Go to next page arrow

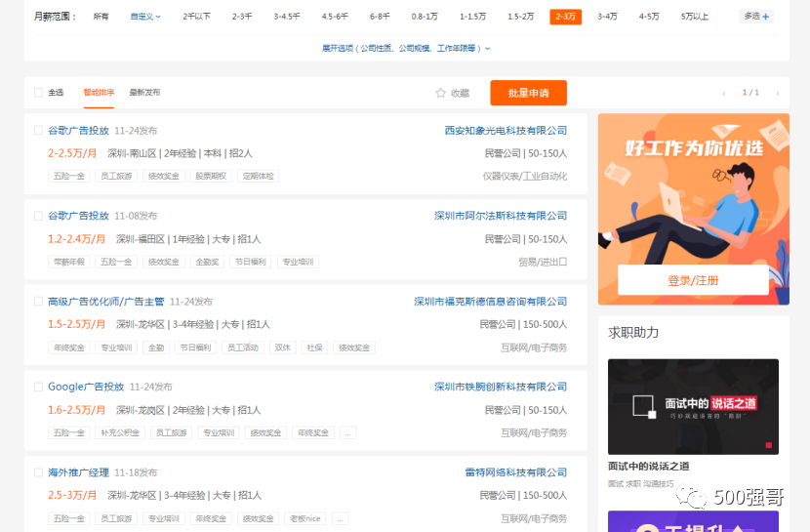click(x=777, y=94)
